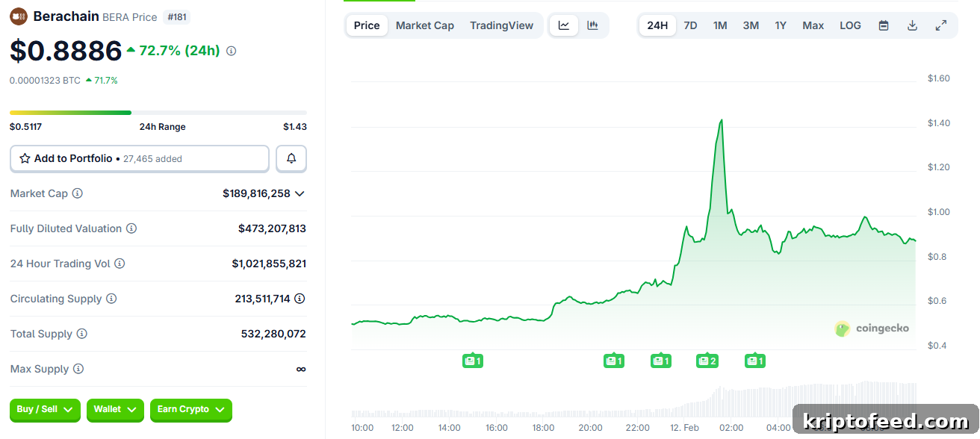Click the 24h Range progress bar

[x=158, y=113]
